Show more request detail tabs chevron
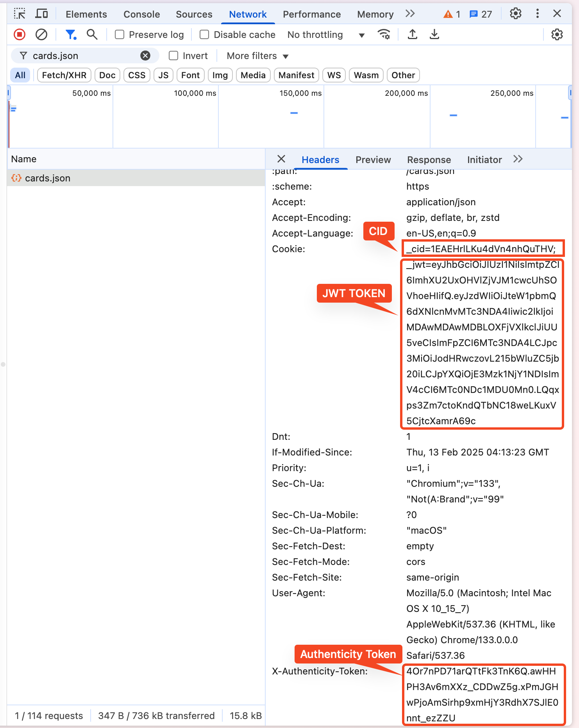Screen dimensions: 579x728 (518, 159)
